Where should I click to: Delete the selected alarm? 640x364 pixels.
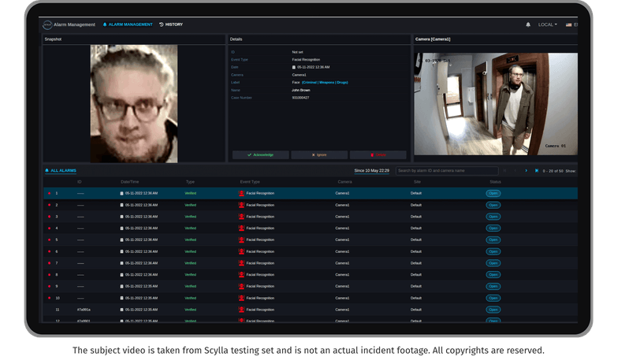click(378, 155)
